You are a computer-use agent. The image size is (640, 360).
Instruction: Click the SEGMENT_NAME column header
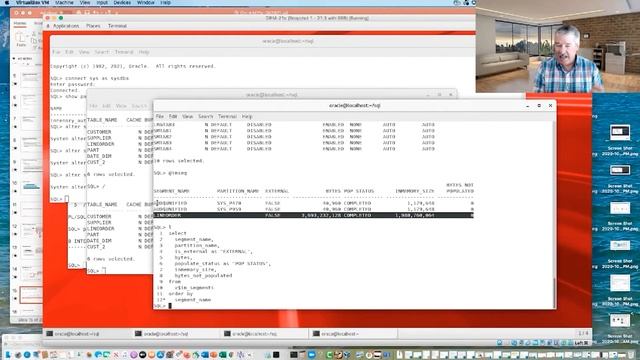point(171,191)
